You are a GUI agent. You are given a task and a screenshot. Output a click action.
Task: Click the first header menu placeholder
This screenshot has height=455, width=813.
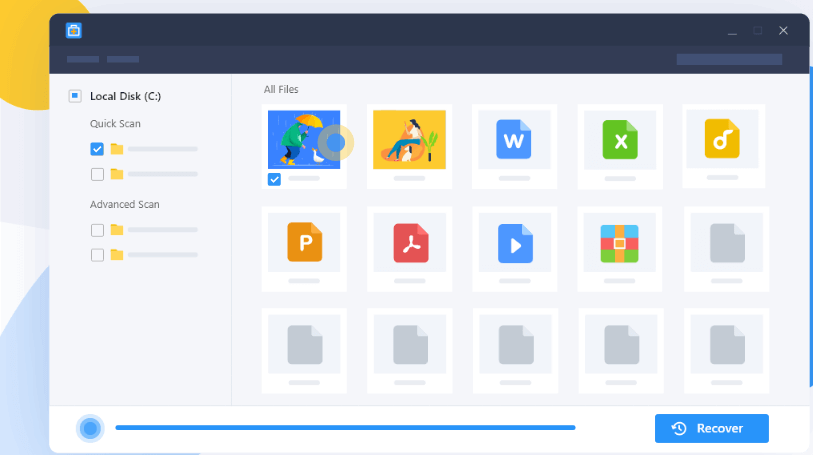pos(83,60)
